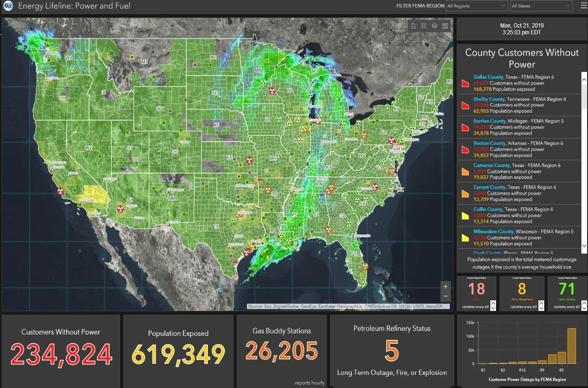This screenshot has height=388, width=588.
Task: Click the red flag beside Berrien County
Action: pyautogui.click(x=465, y=127)
